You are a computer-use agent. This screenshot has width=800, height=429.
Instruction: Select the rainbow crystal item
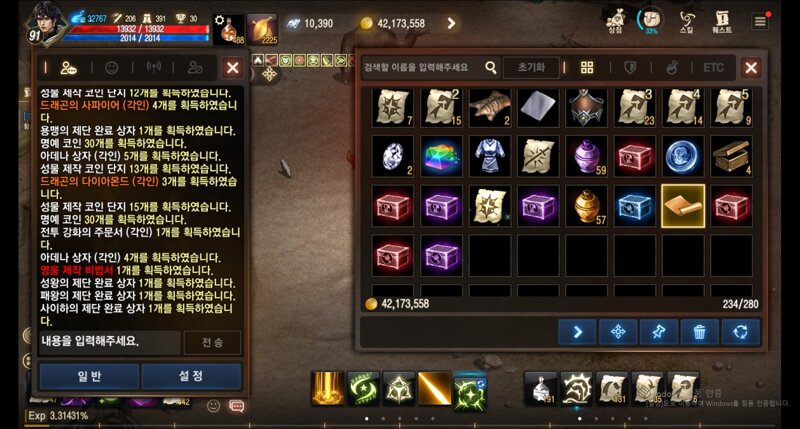[441, 156]
